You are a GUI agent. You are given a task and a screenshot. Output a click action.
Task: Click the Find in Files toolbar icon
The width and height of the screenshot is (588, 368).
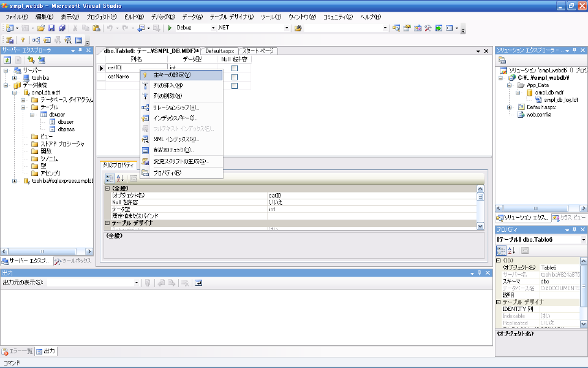pos(298,28)
